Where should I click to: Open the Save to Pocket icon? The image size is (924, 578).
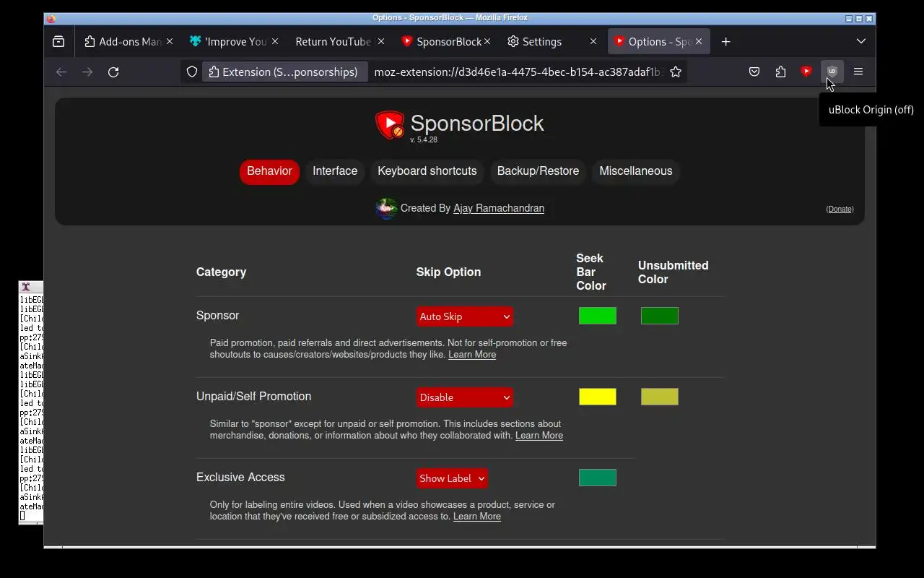pyautogui.click(x=754, y=72)
